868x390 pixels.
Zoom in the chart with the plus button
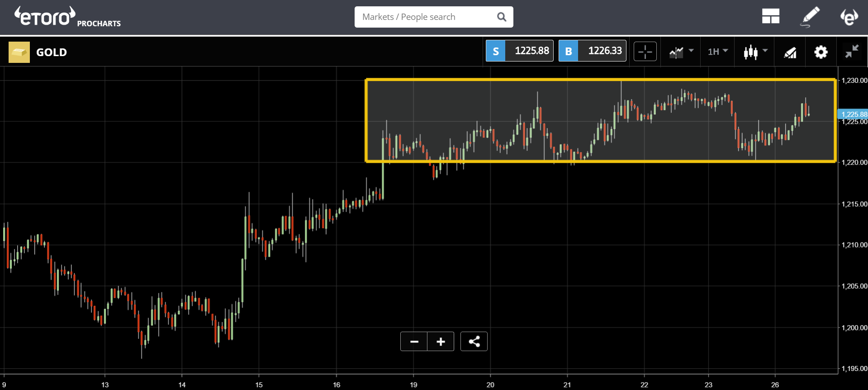[441, 342]
